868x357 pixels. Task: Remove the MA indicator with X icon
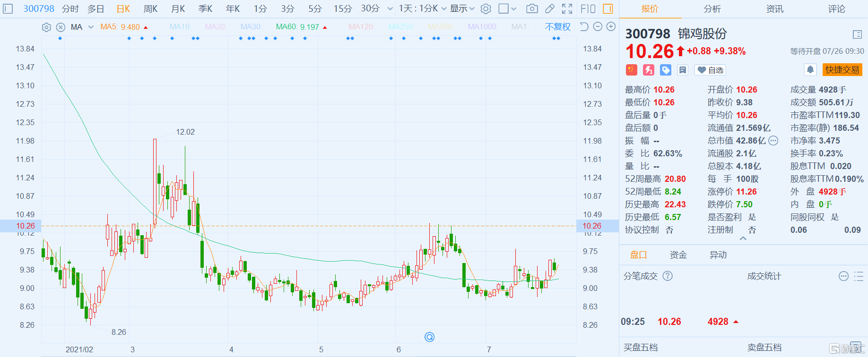(x=61, y=27)
